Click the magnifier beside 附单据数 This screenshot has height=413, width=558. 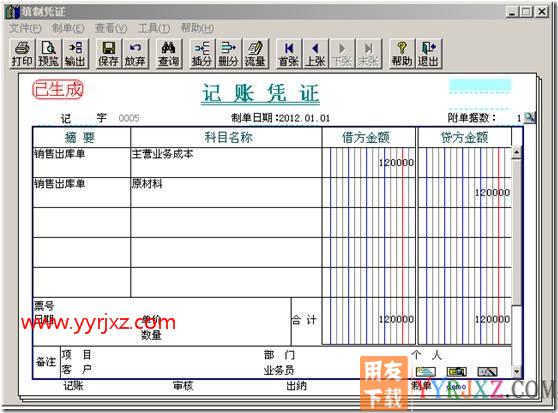(x=530, y=117)
